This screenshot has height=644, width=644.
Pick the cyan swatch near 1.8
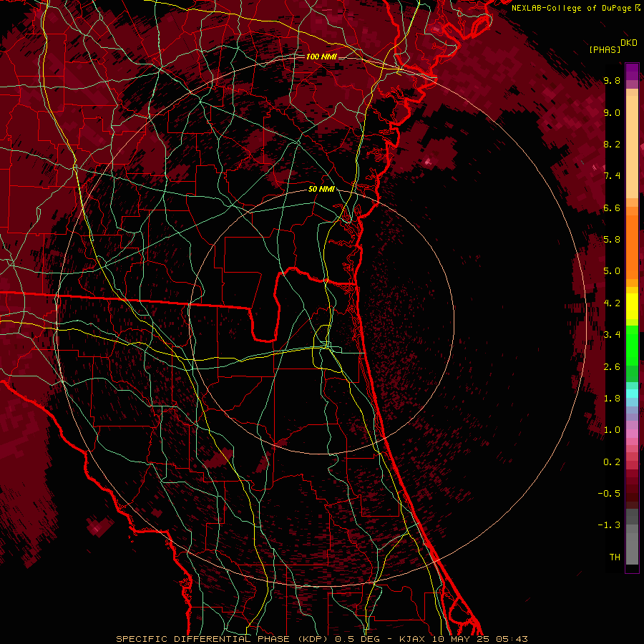pos(632,394)
